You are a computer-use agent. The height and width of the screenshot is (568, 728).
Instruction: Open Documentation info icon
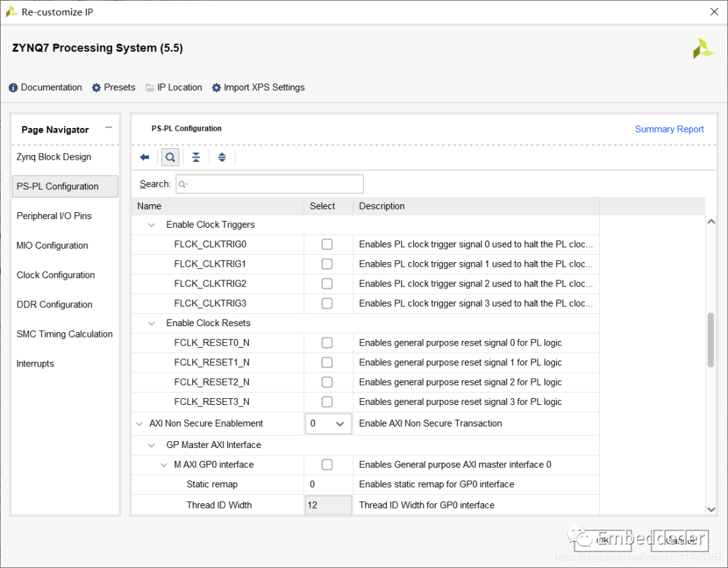pos(13,88)
